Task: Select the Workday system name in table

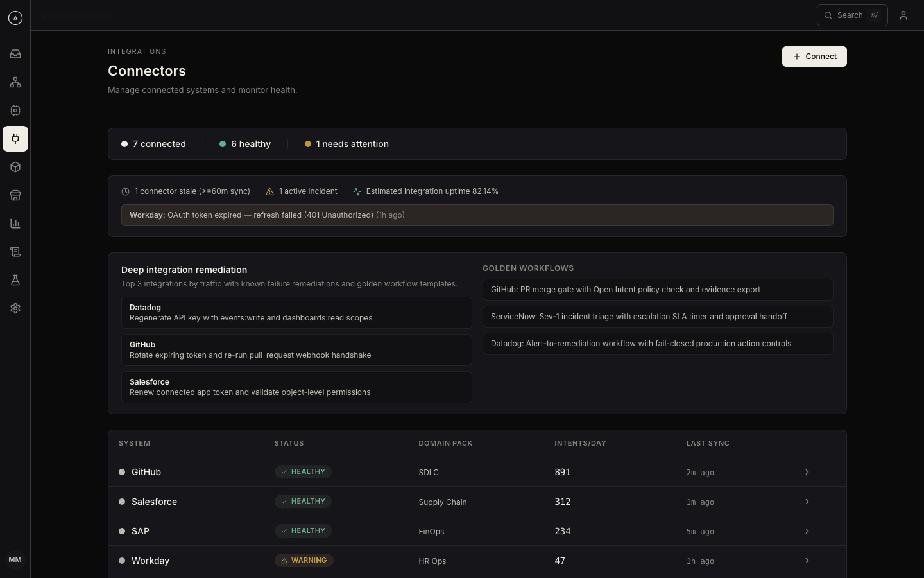Action: (150, 561)
